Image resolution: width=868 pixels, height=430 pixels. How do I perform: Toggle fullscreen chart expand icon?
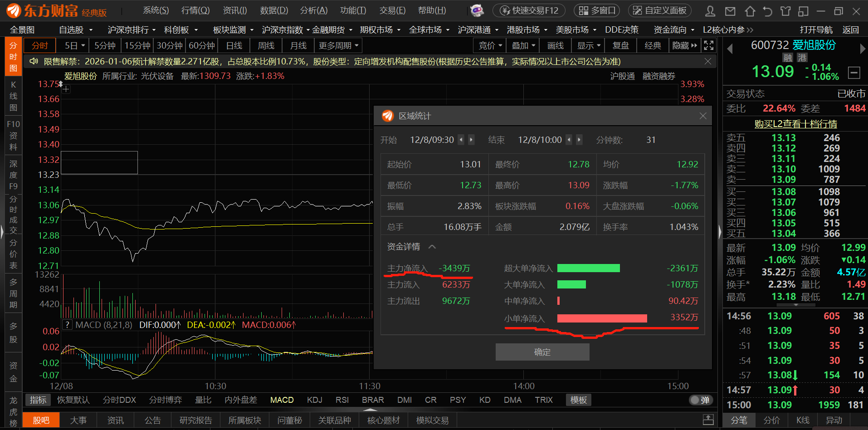[x=708, y=45]
